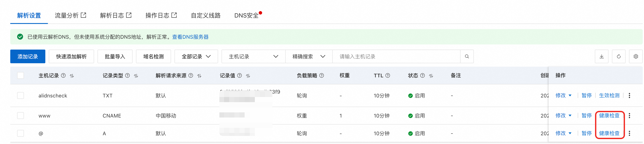Click 健康检查 for the www record
644x144 pixels.
pos(609,116)
